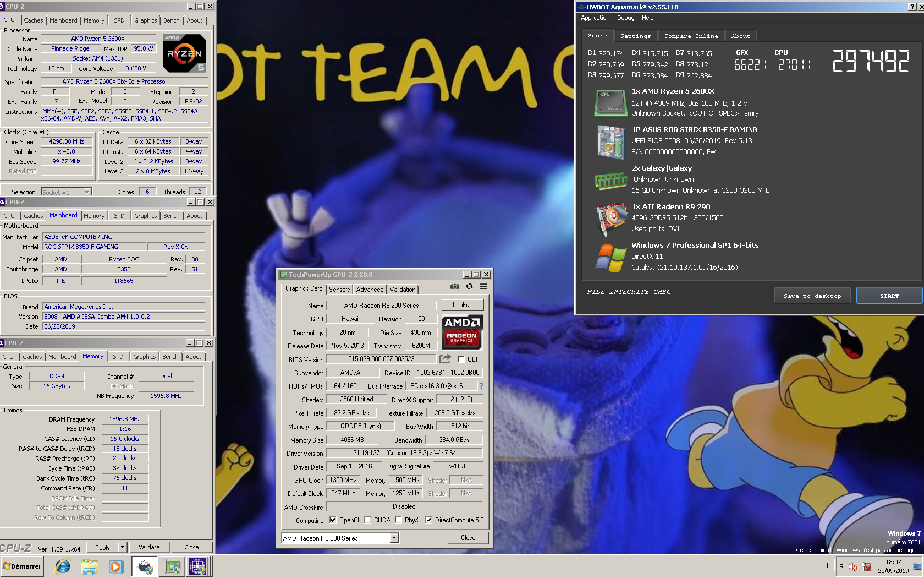Open About tab in Aquamark
Viewport: 924px width, 578px height.
740,36
